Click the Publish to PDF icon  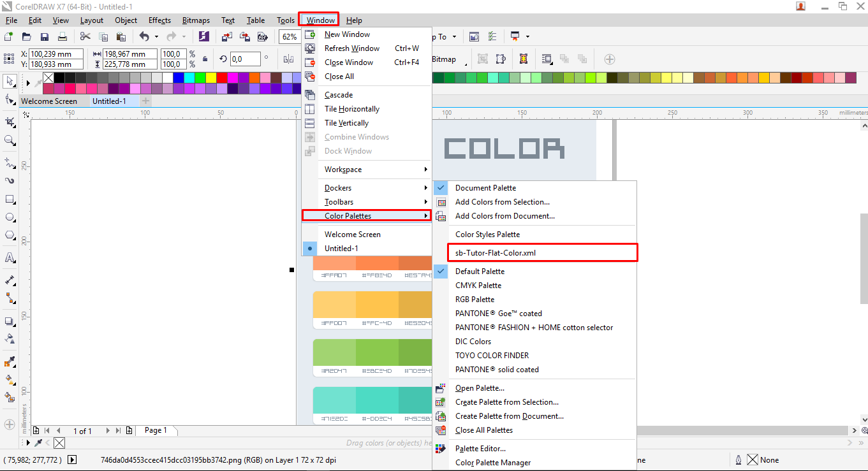261,37
